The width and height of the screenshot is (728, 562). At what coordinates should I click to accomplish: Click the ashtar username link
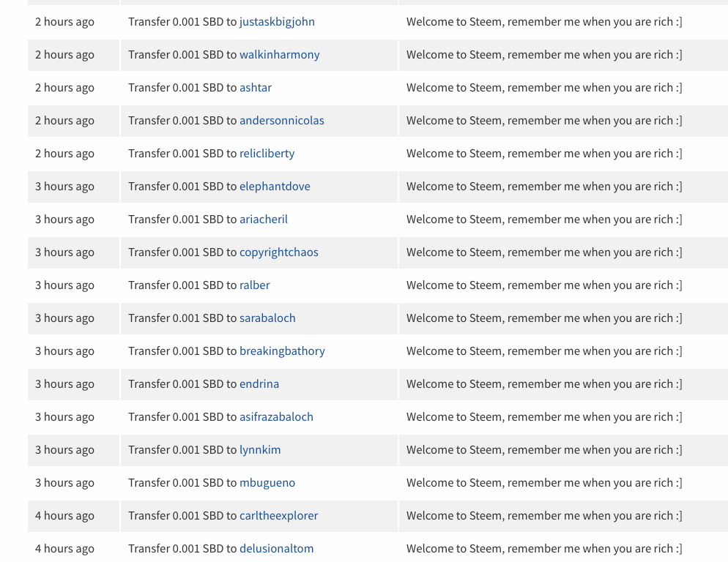pyautogui.click(x=256, y=88)
